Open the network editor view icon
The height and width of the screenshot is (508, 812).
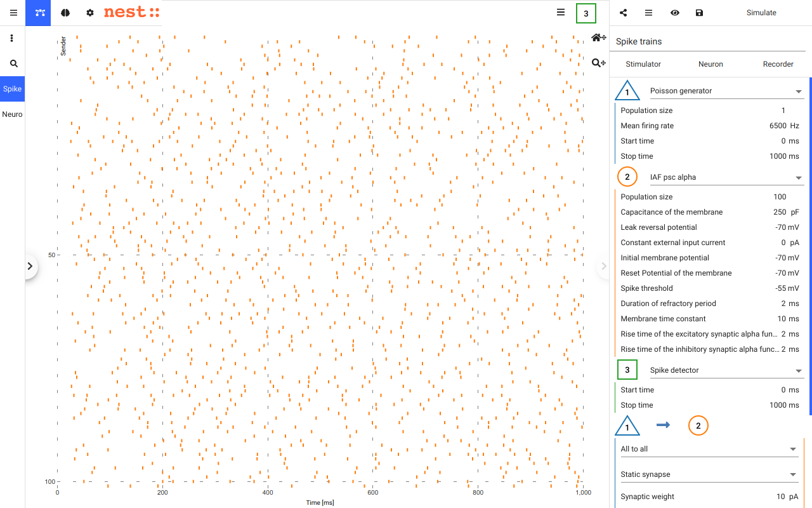[40, 13]
